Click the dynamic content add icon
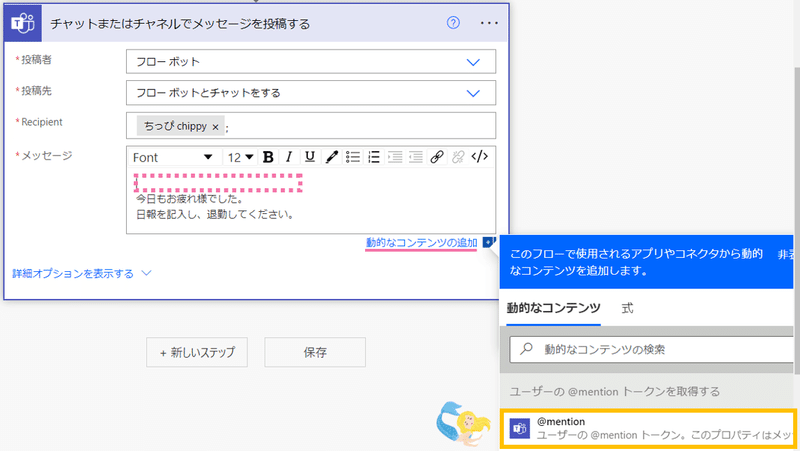The height and width of the screenshot is (451, 800). click(488, 242)
